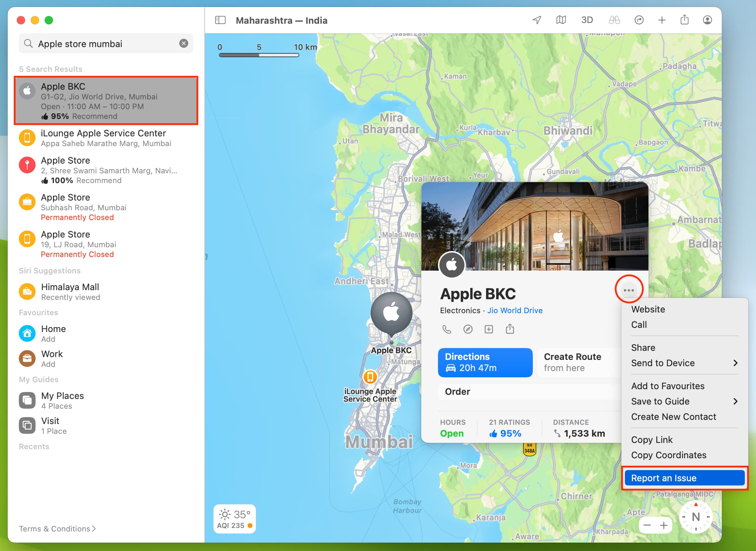Choose Call from the context menu
The image size is (756, 551).
pyautogui.click(x=685, y=325)
